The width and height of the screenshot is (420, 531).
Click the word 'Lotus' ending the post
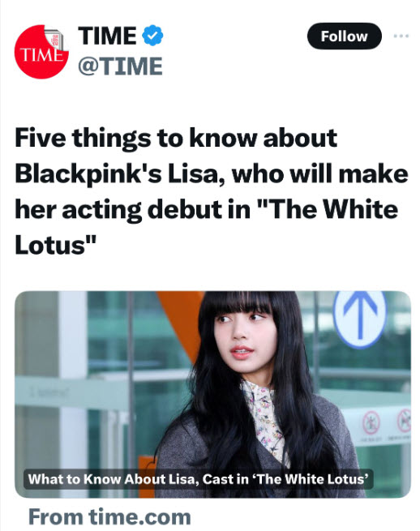(x=49, y=245)
